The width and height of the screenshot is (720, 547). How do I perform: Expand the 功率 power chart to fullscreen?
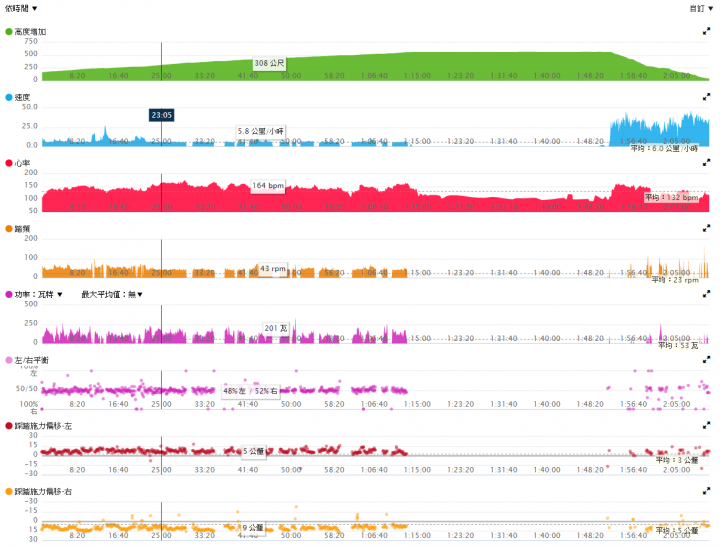pos(706,293)
